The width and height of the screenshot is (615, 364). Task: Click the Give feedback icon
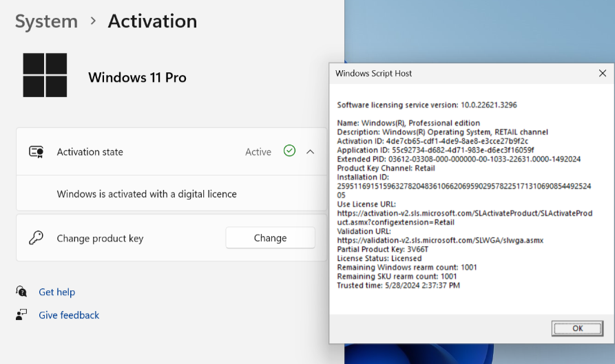tap(21, 314)
